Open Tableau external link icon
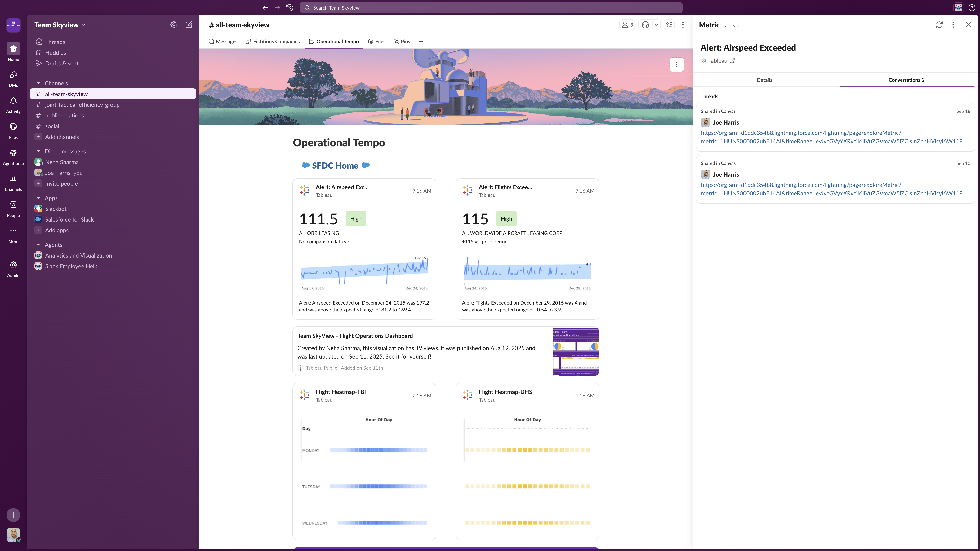Screen dimensions: 980x551 click(732, 60)
